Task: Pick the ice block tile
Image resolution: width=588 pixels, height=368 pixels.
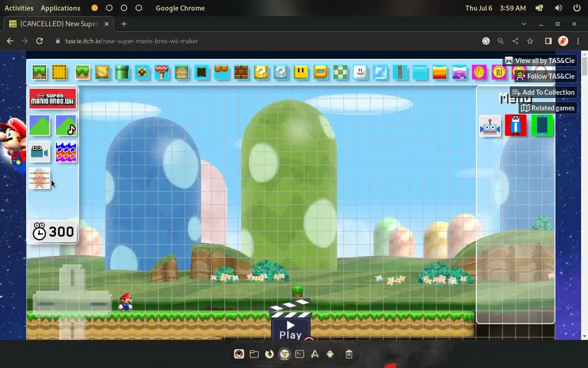Action: coord(380,72)
